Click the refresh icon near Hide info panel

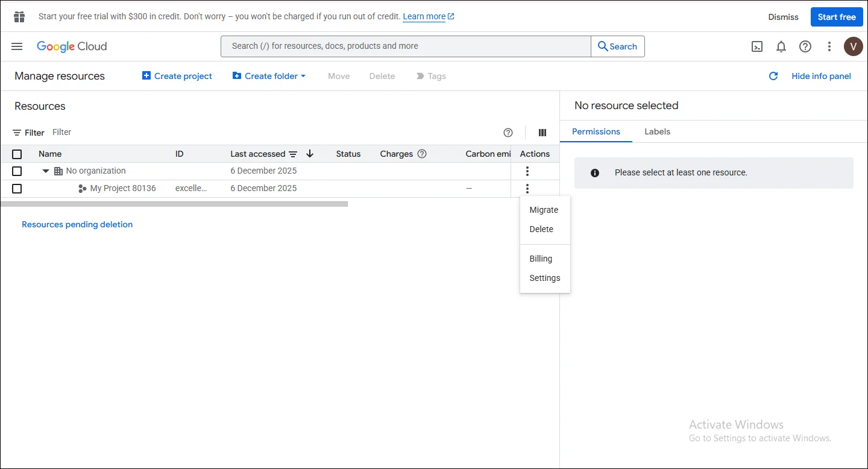tap(773, 76)
